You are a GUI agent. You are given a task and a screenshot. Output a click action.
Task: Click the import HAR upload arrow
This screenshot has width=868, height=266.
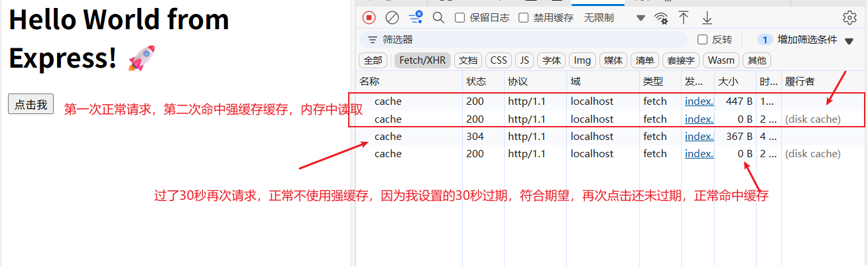684,18
